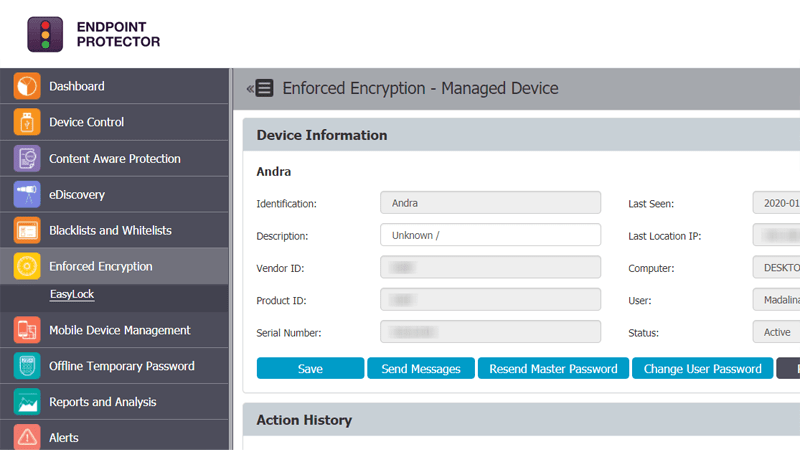800x450 pixels.
Task: Click the Content Aware Protection icon
Action: [27, 158]
